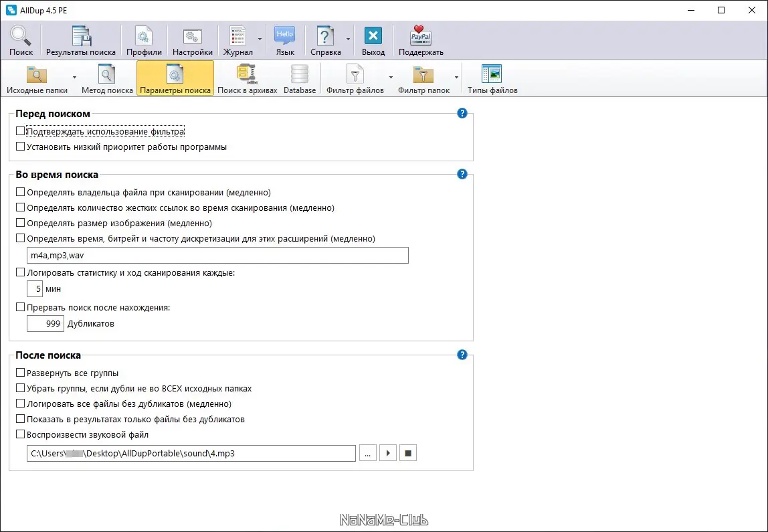This screenshot has width=768, height=532.
Task: Open help for После поиска section
Action: click(x=462, y=355)
